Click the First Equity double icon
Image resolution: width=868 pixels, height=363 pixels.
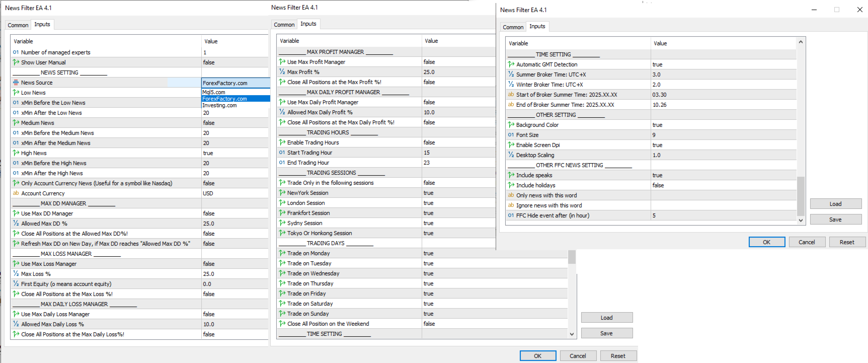(16, 284)
